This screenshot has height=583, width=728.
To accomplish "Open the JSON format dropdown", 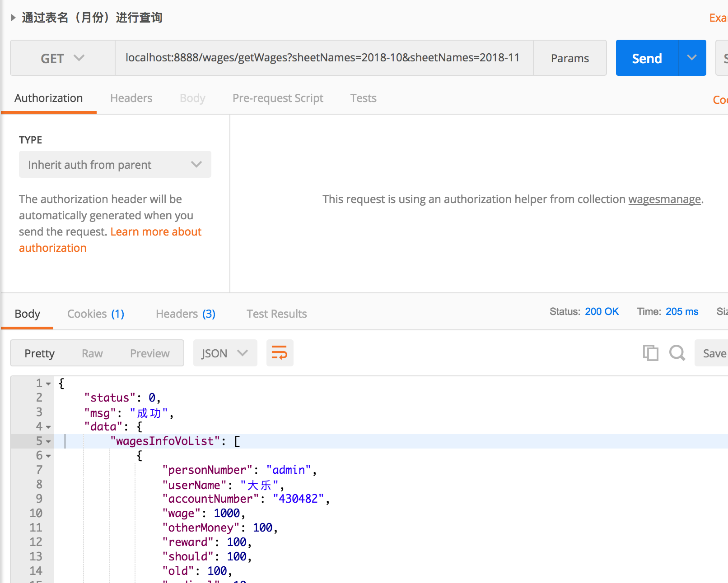I will click(x=225, y=353).
